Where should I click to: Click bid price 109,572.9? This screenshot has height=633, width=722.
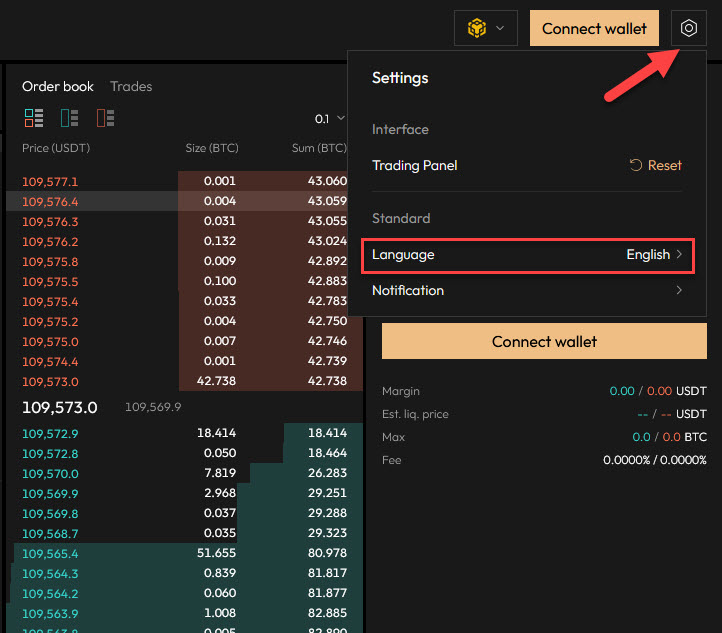[x=50, y=433]
